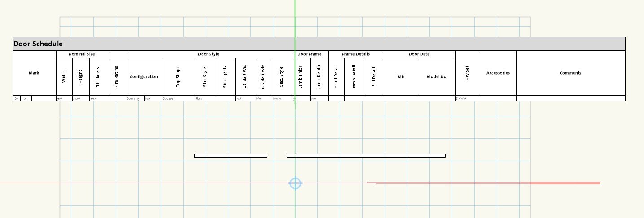This screenshot has width=644, height=218.
Task: Select the Configuration column header
Action: [x=144, y=76]
